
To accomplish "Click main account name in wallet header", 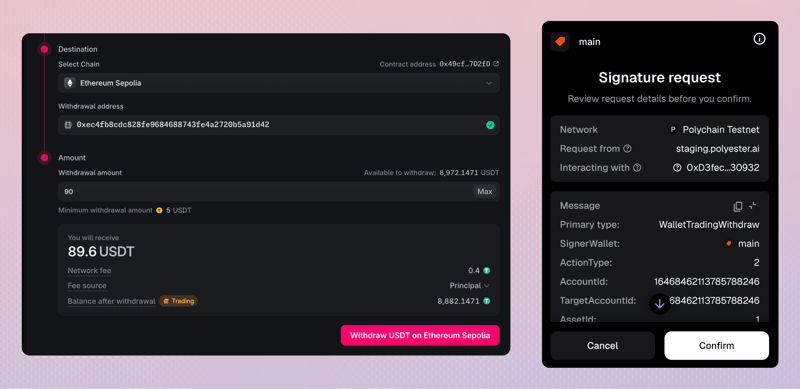I will (x=589, y=42).
